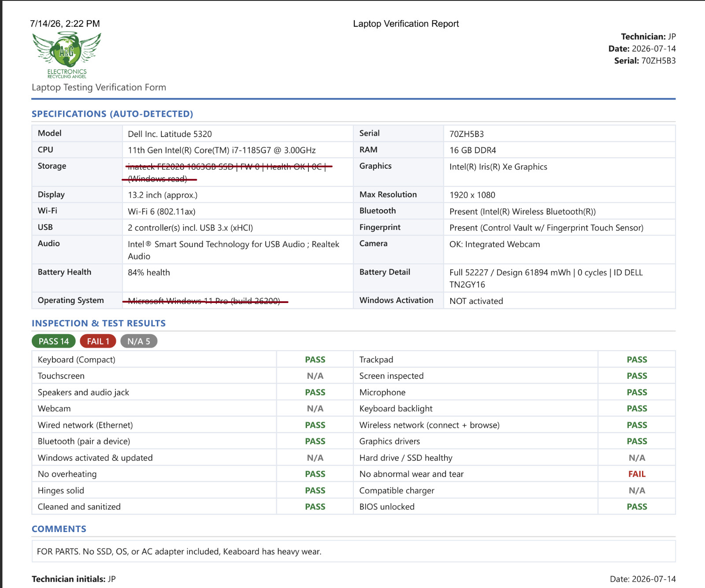Click the green PASS 14 badge
This screenshot has height=588, width=705.
(54, 341)
